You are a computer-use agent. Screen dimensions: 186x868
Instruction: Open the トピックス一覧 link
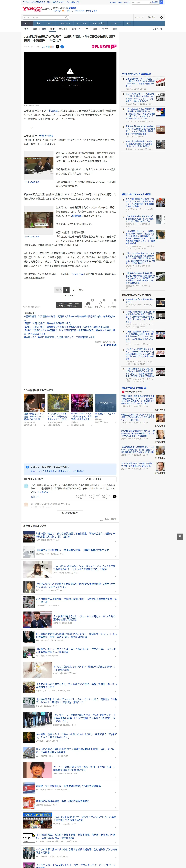coord(155,29)
